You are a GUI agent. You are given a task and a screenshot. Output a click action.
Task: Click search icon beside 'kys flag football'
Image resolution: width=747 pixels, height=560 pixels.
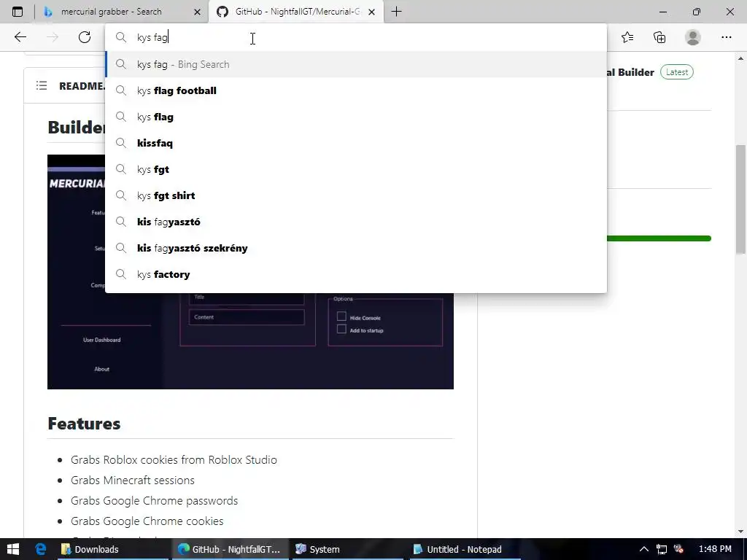[121, 90]
